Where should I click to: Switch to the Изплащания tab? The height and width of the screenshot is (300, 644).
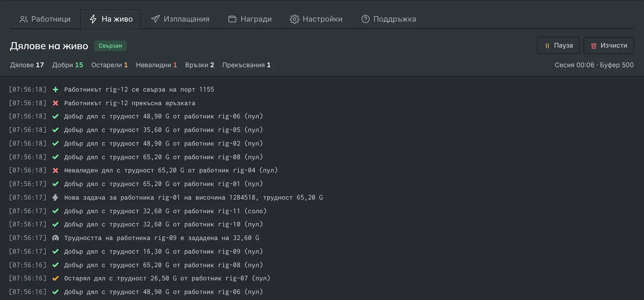180,19
